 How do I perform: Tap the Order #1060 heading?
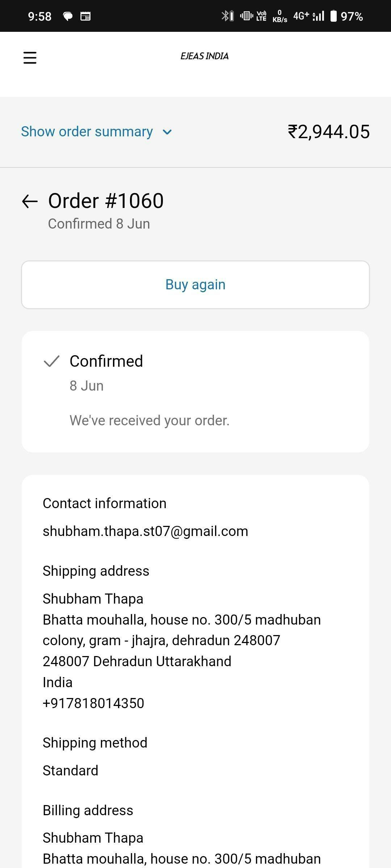click(x=106, y=201)
